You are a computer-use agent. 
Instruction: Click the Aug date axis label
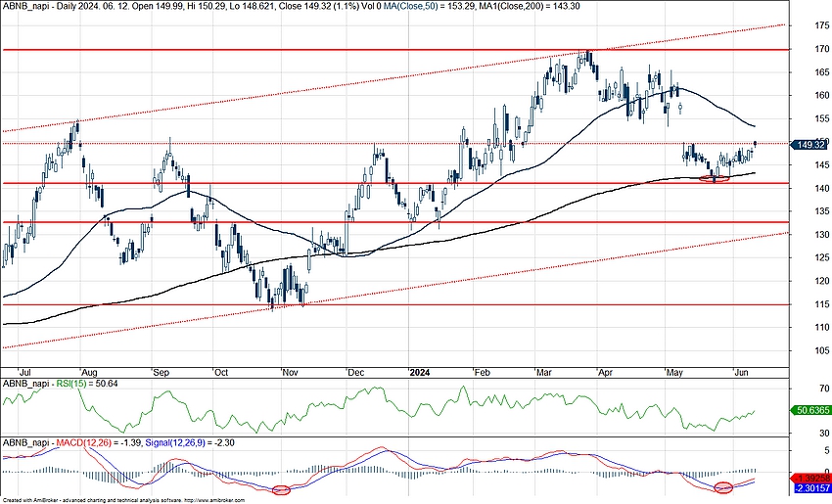point(90,373)
